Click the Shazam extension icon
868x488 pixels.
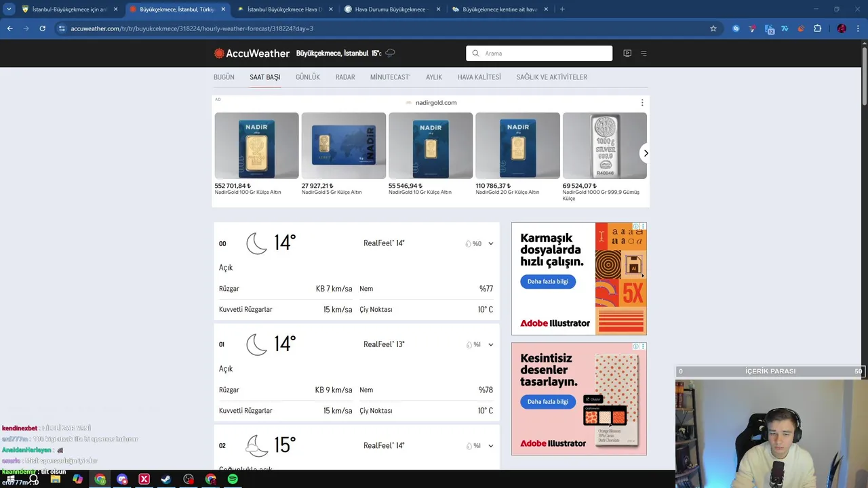coord(736,28)
